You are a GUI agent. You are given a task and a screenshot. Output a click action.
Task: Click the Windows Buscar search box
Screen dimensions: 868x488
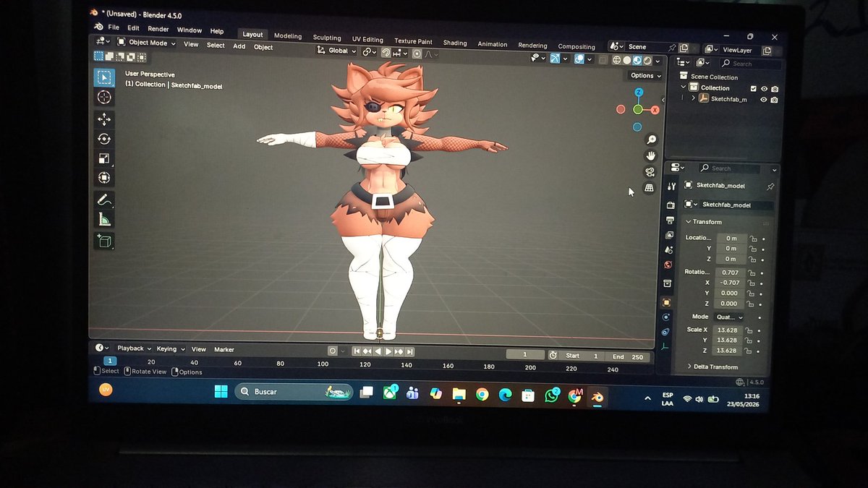(x=294, y=391)
